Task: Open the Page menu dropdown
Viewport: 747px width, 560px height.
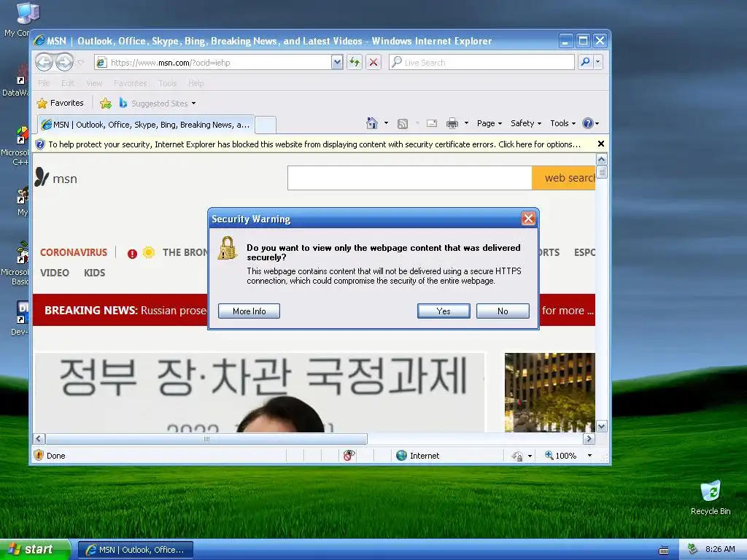Action: pos(489,123)
